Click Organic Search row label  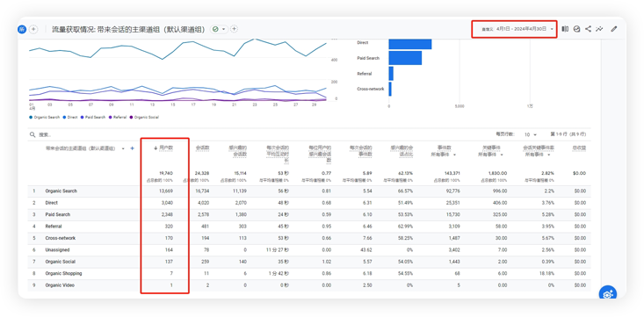(x=61, y=191)
